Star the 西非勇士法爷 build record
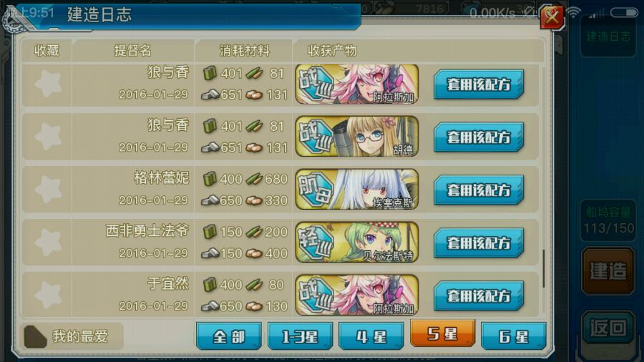The image size is (644, 362). tap(48, 242)
